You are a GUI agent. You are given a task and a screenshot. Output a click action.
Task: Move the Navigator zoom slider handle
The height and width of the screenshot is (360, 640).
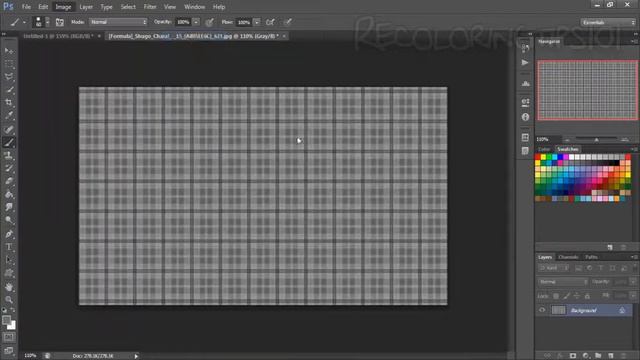click(x=596, y=140)
